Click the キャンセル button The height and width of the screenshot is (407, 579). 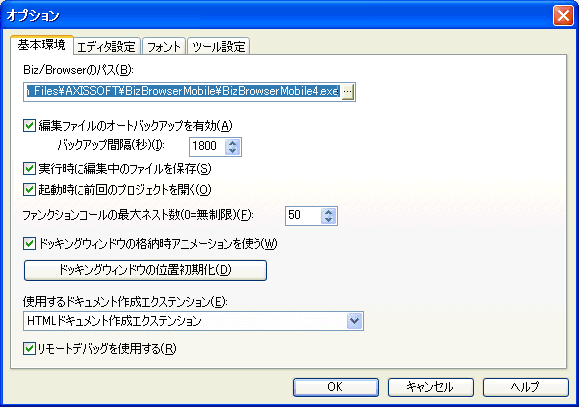tap(431, 387)
